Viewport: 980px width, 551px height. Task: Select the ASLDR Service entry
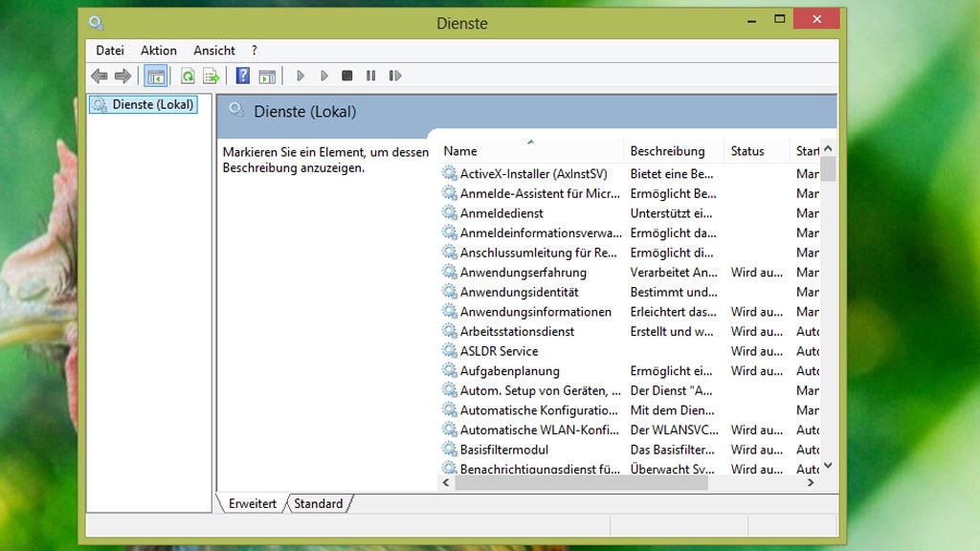[499, 351]
